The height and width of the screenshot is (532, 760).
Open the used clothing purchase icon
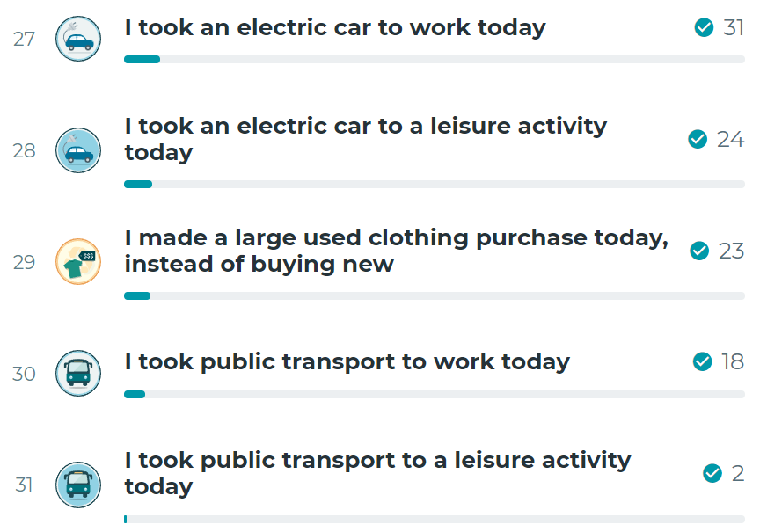[78, 262]
